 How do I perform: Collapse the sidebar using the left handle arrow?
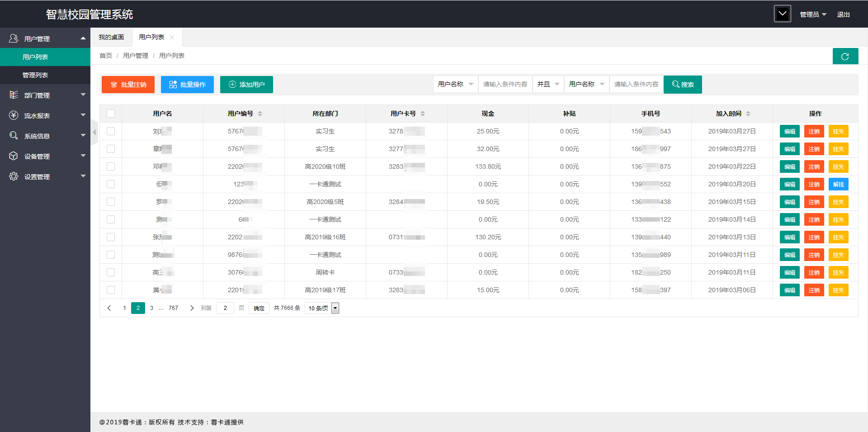click(94, 133)
